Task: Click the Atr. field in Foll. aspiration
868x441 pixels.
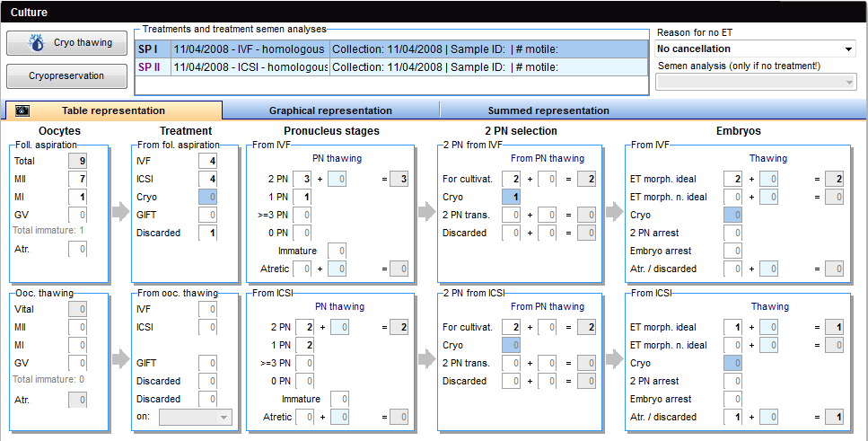Action: point(77,249)
